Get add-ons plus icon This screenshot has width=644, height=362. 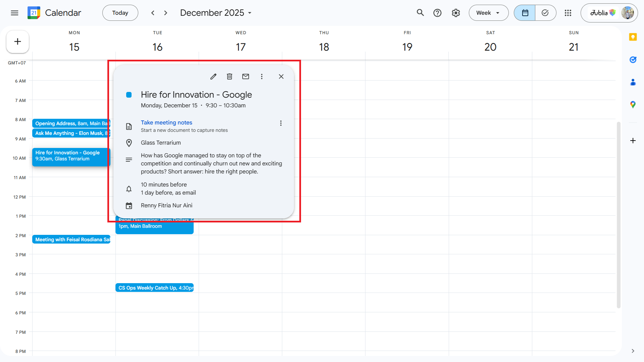point(633,141)
